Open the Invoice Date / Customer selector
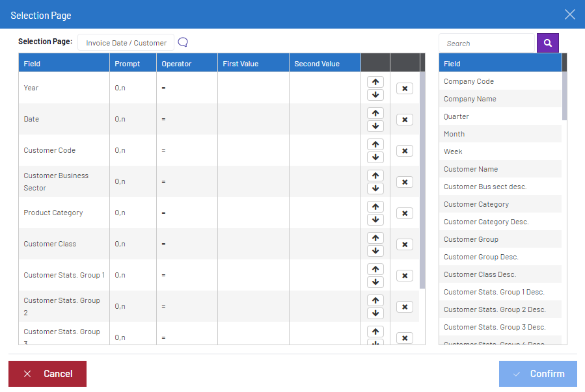Image resolution: width=585 pixels, height=392 pixels. tap(126, 43)
